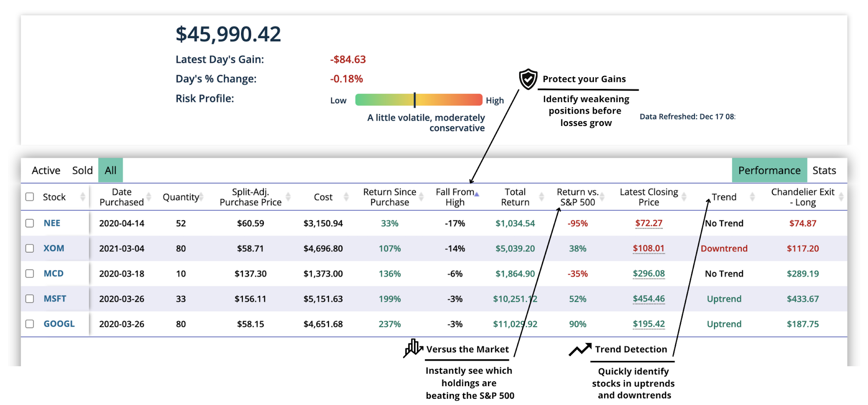Click XOM Chandelier Exit value $117.20

coord(803,249)
